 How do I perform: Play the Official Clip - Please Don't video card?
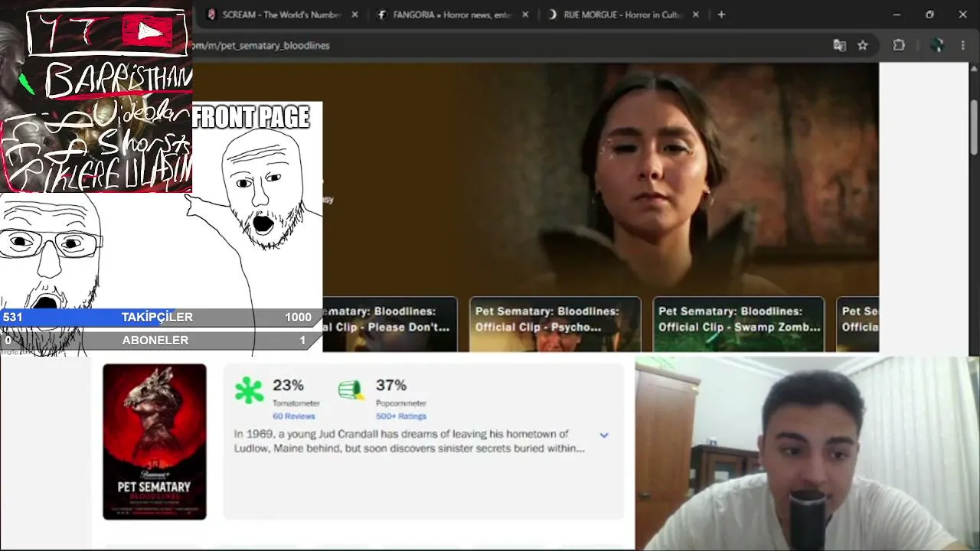[x=390, y=324]
